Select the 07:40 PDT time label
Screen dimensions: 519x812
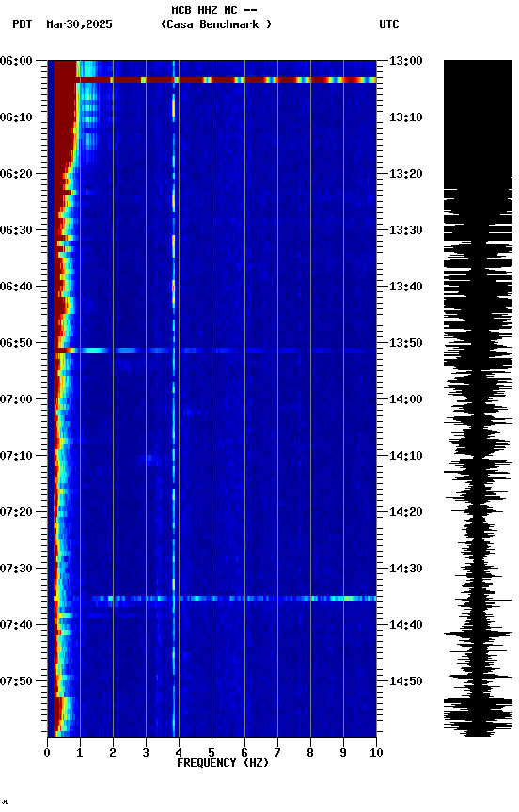pyautogui.click(x=16, y=625)
